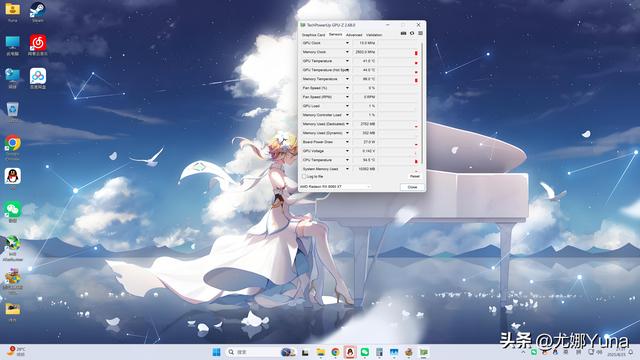Open the System Memory Used dropdown
Viewport: 640px width, 360px height.
tap(347, 169)
